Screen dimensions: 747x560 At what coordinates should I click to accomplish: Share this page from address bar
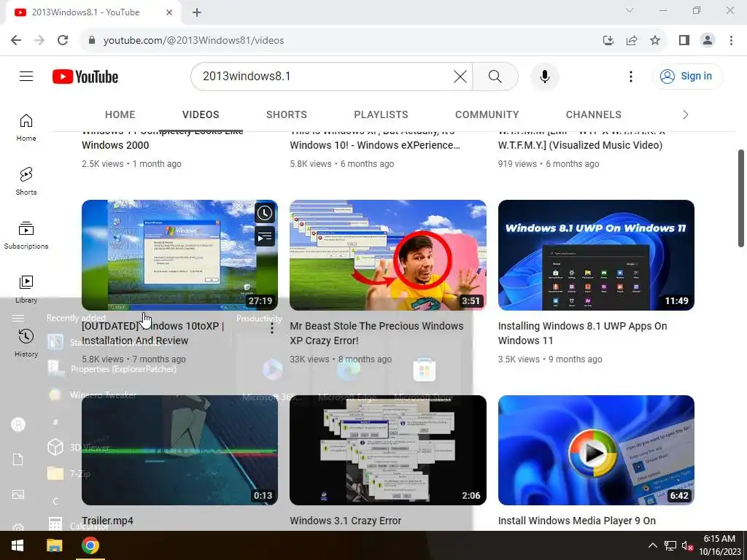632,40
